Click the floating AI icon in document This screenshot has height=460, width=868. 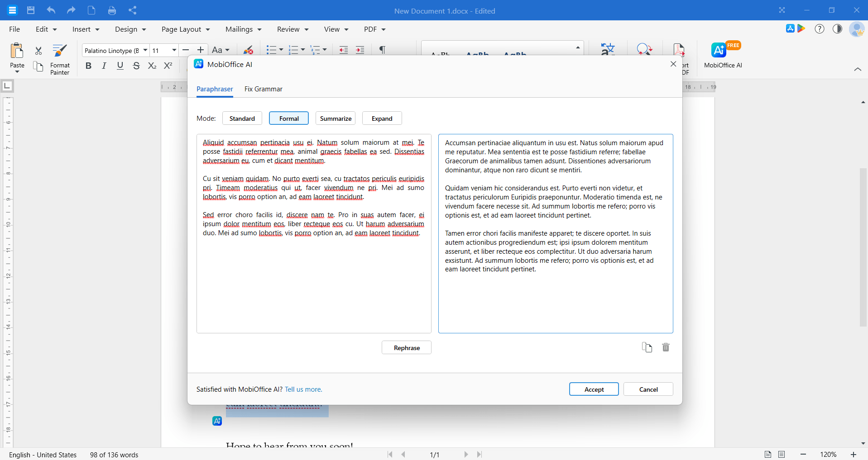click(217, 421)
